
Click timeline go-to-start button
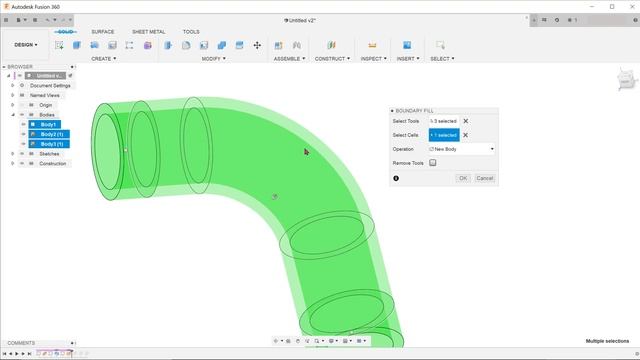pos(4,354)
